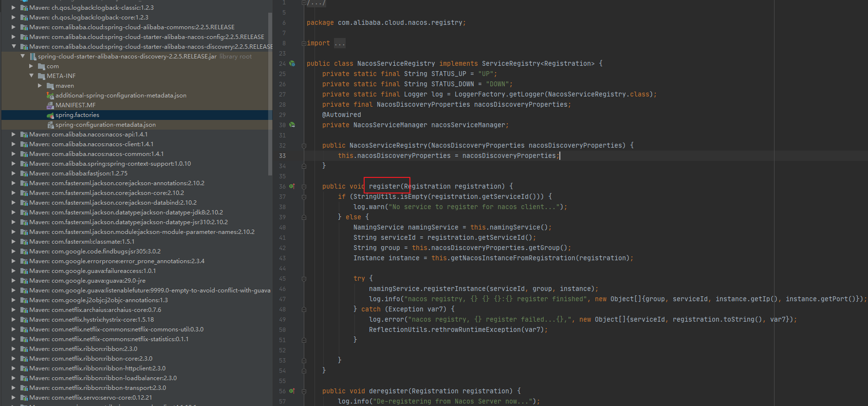Unfold the collapsed import block at line 8

tap(304, 43)
